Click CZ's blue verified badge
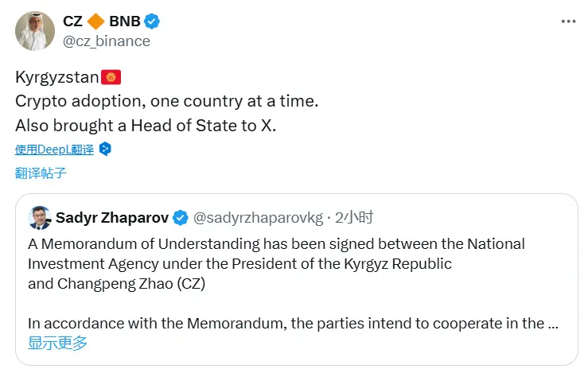Viewport: 588px width, 373px height. [158, 21]
